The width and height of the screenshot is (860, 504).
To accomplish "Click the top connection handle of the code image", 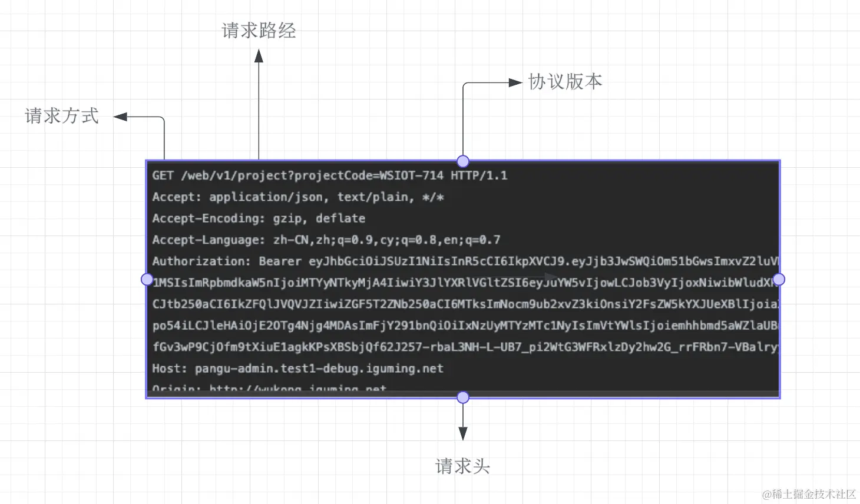I will (x=463, y=161).
